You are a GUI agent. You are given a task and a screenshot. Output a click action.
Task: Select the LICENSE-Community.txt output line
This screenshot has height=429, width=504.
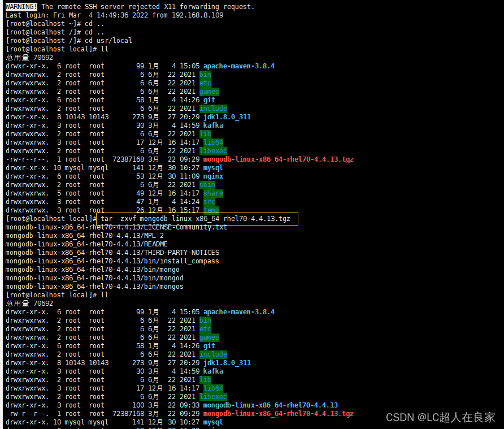116,227
